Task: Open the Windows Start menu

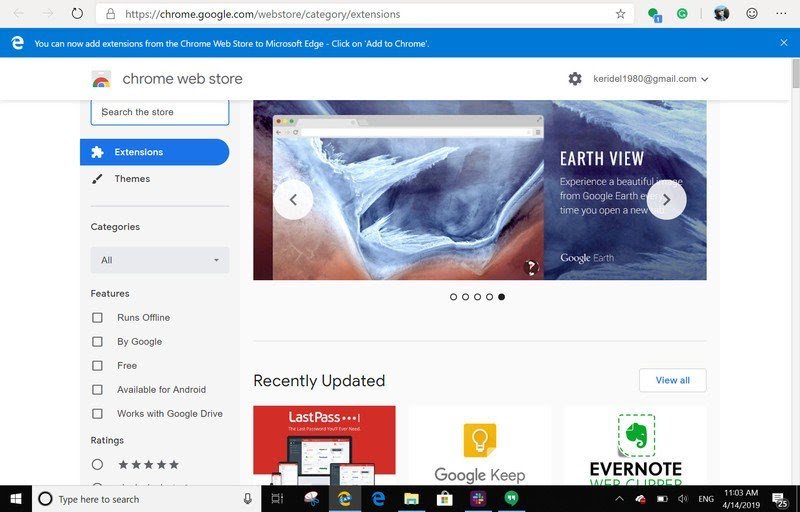Action: (x=16, y=499)
